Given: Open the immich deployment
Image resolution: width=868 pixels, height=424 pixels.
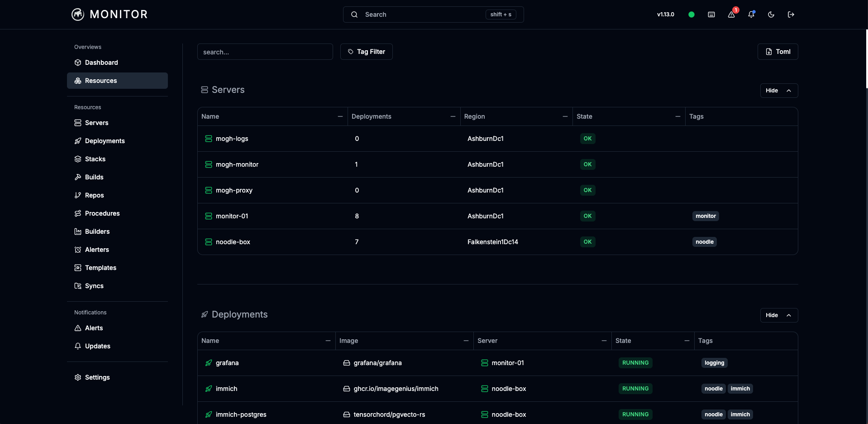Looking at the screenshot, I should point(226,389).
